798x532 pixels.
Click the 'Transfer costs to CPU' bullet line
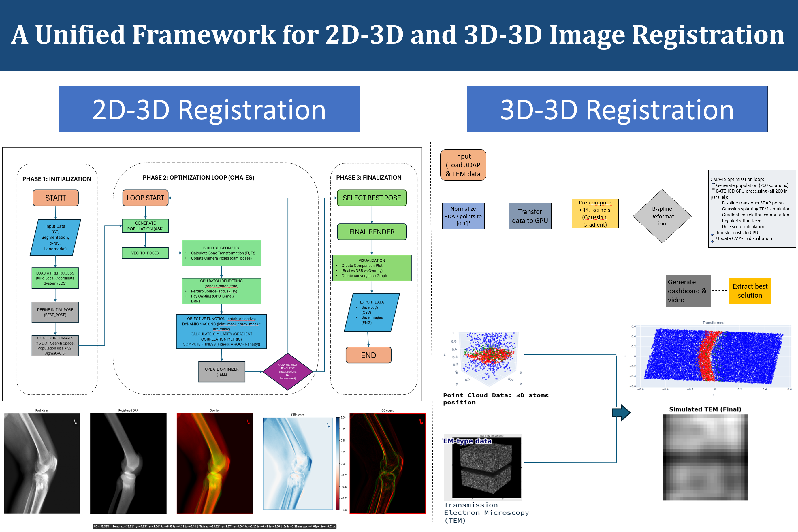coord(737,232)
